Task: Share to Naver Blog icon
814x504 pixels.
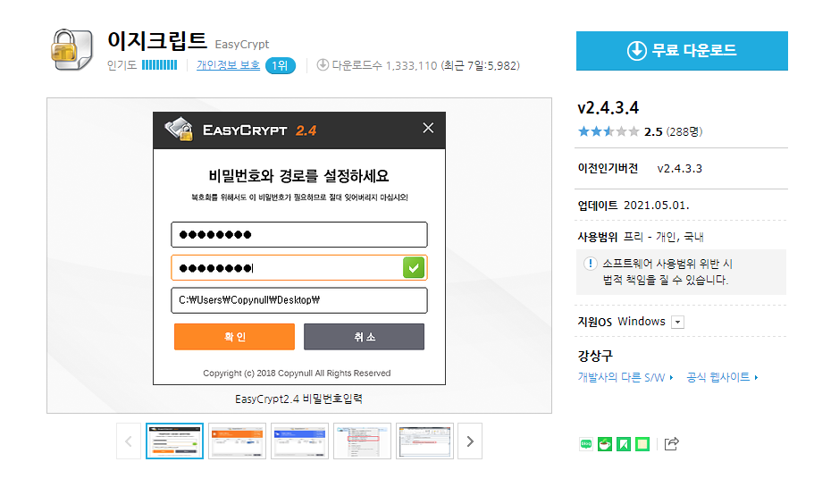Action: pyautogui.click(x=586, y=444)
